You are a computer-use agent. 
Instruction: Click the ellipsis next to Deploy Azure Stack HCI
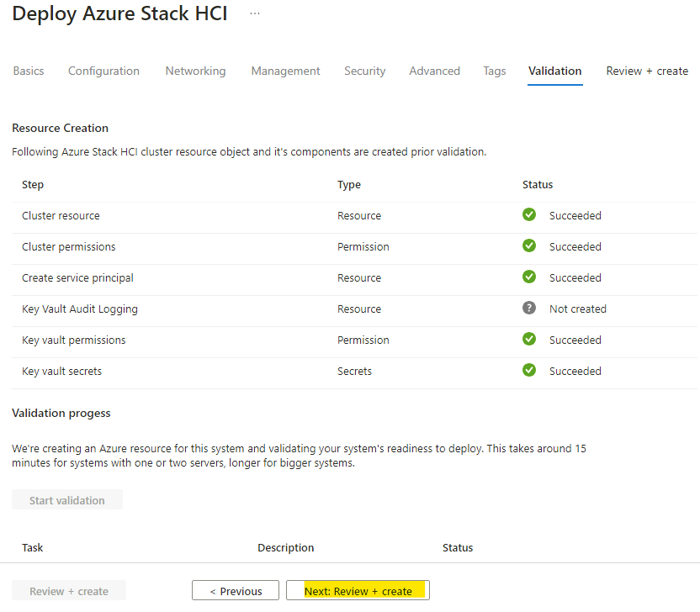[255, 13]
